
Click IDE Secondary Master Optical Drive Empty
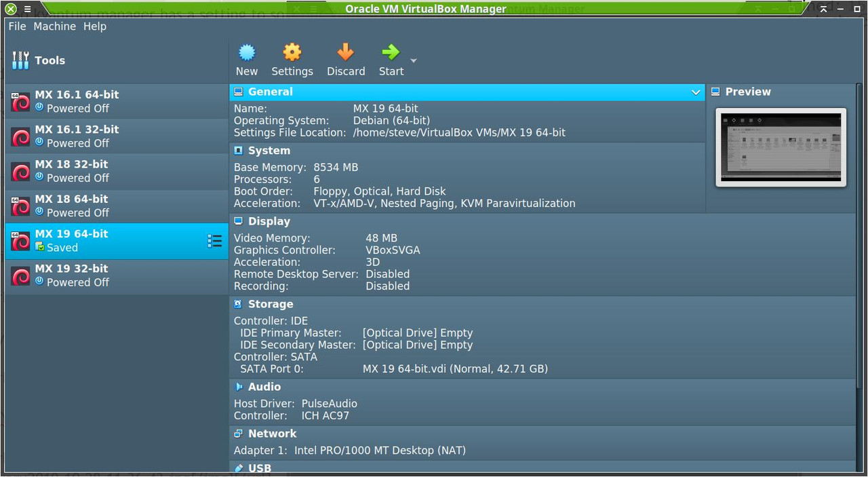tap(418, 345)
